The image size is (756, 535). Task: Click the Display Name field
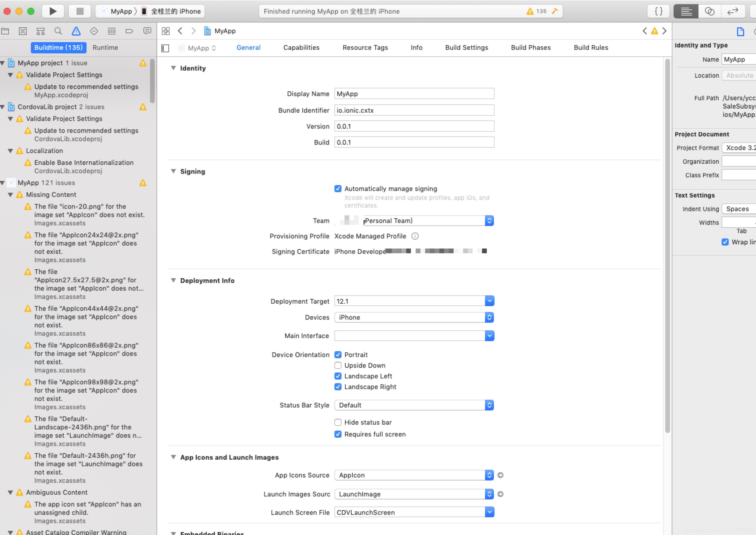click(414, 93)
